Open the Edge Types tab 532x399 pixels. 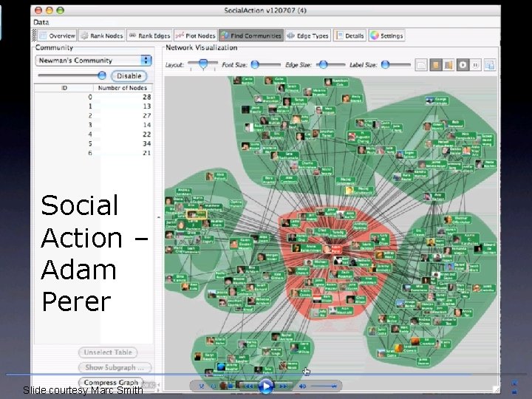[x=307, y=35]
